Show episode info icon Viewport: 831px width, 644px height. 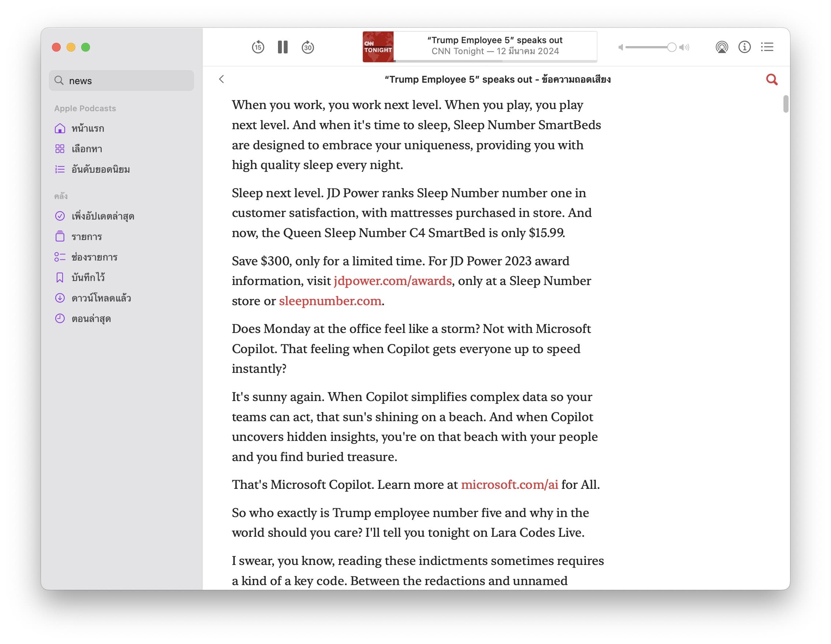(744, 47)
